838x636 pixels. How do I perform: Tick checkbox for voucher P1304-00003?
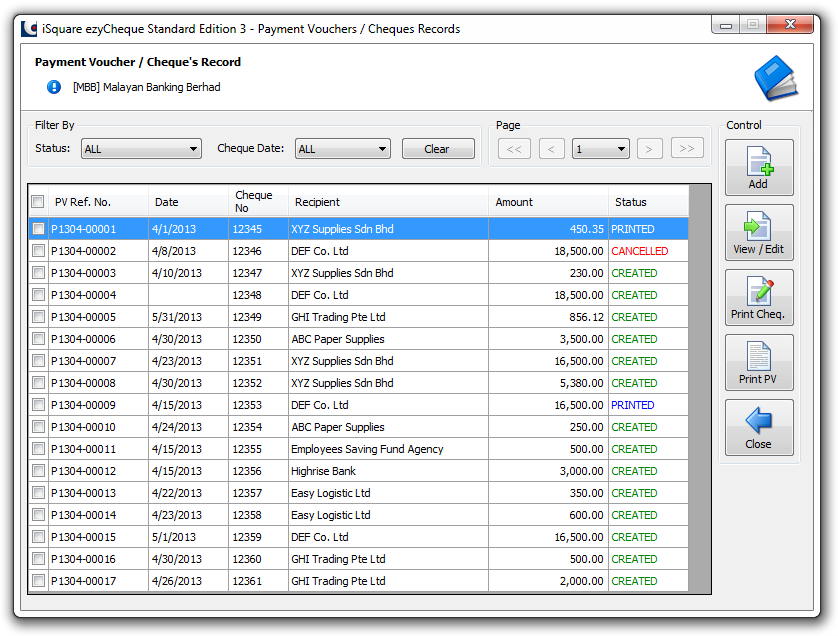pos(38,273)
